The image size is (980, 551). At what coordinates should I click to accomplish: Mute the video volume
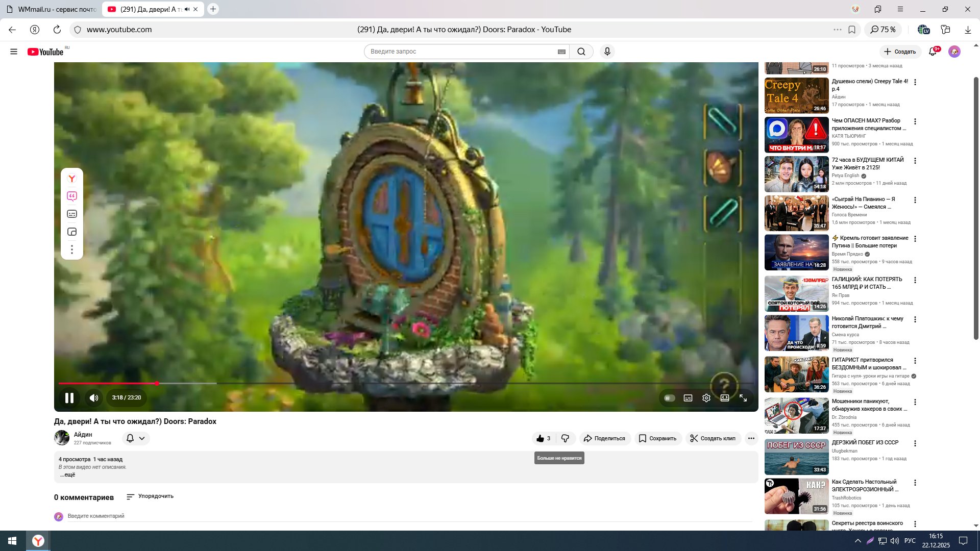(94, 398)
